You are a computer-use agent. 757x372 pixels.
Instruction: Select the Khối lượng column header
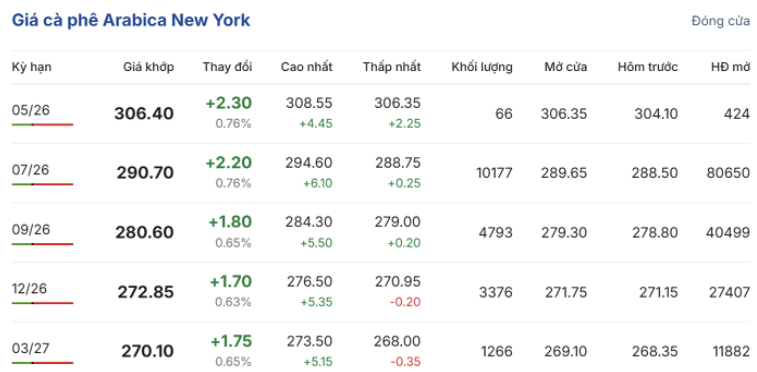[482, 67]
